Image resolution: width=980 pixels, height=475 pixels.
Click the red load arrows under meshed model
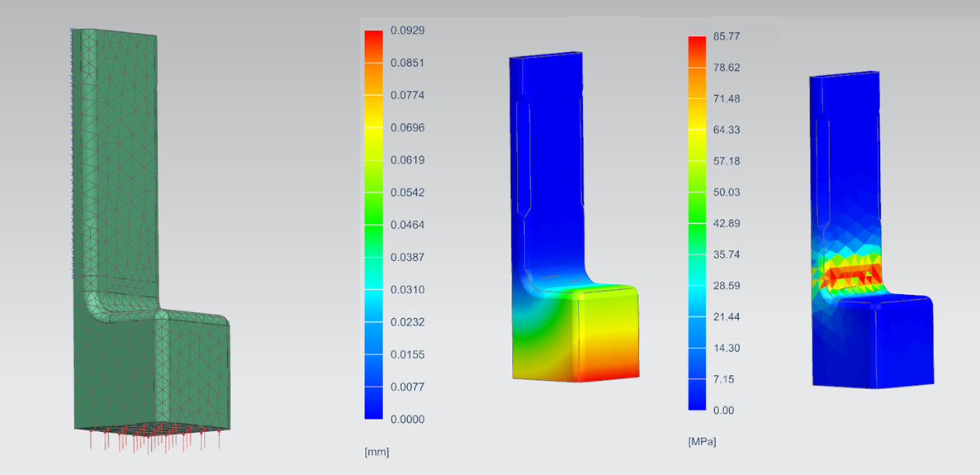[x=157, y=442]
